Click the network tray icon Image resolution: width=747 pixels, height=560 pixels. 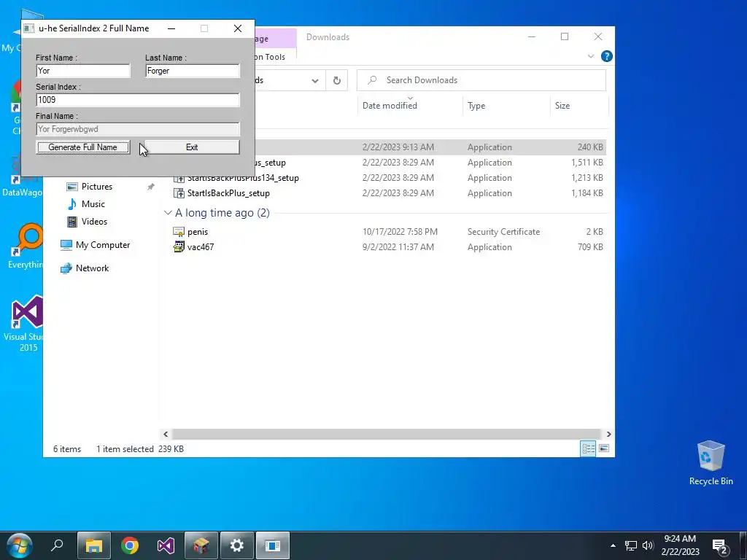631,545
